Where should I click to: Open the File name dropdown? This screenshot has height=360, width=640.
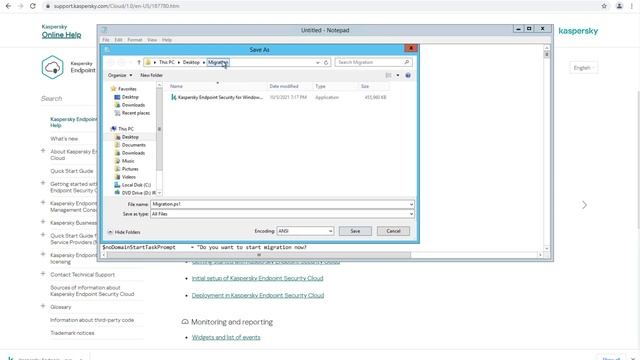tap(411, 204)
